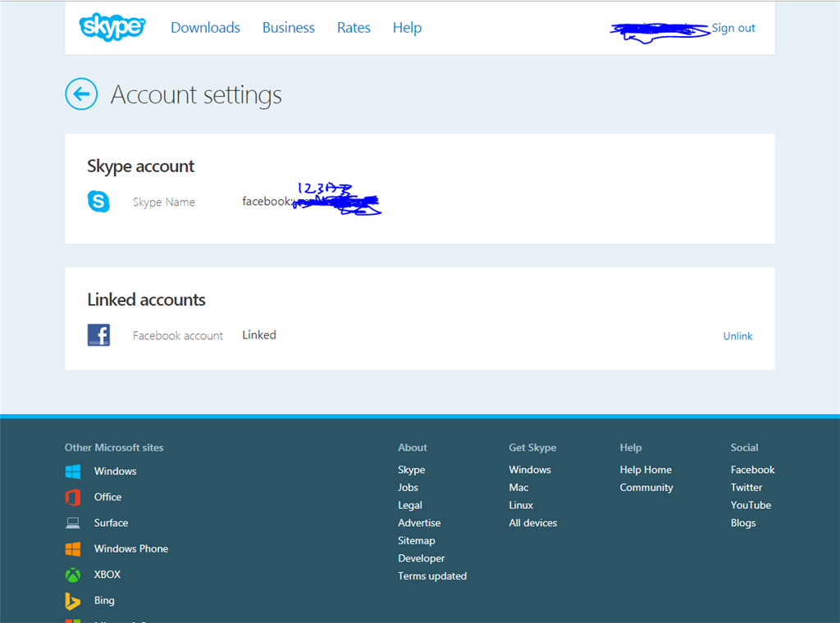The height and width of the screenshot is (623, 840).
Task: Click the Help footer column heading
Action: [631, 448]
